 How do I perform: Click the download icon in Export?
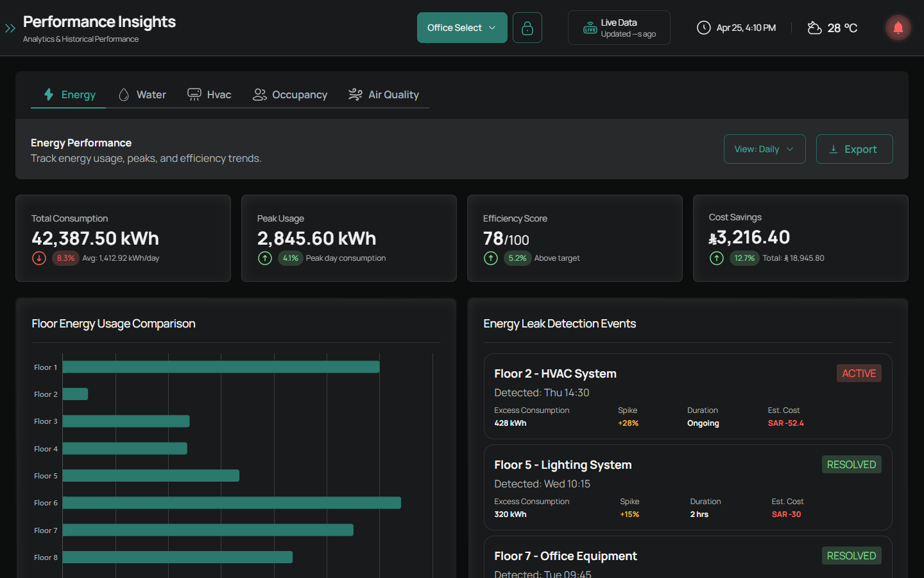point(834,149)
